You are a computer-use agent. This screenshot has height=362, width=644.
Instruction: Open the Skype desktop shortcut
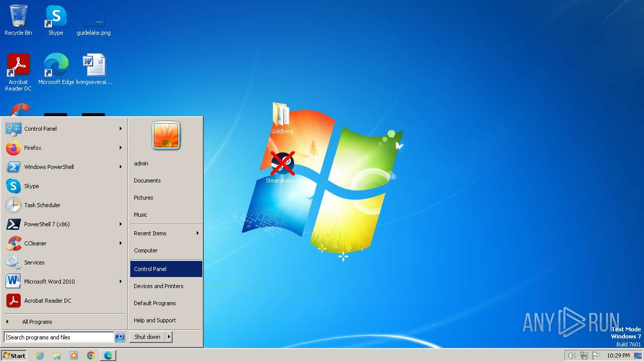[x=55, y=20]
